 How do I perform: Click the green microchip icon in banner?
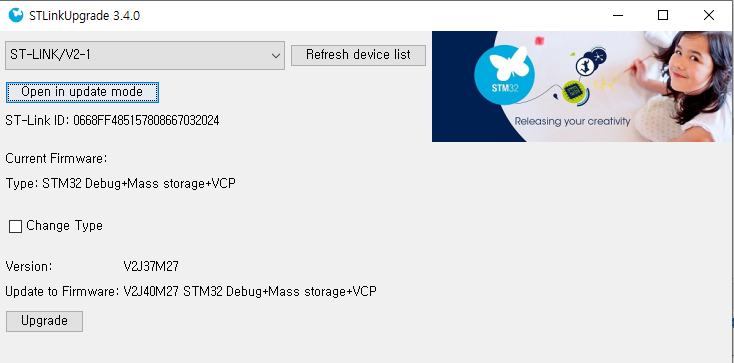[x=572, y=91]
